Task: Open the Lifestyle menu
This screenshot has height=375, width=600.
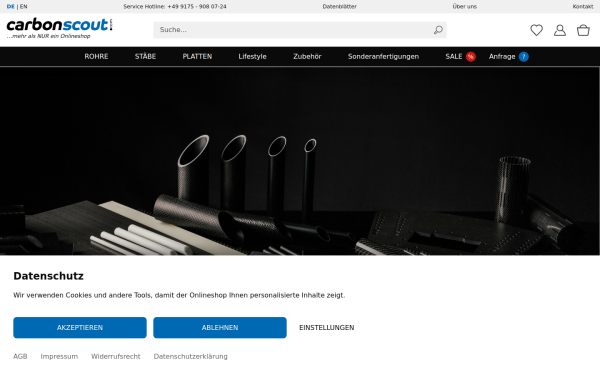Action: (x=252, y=57)
